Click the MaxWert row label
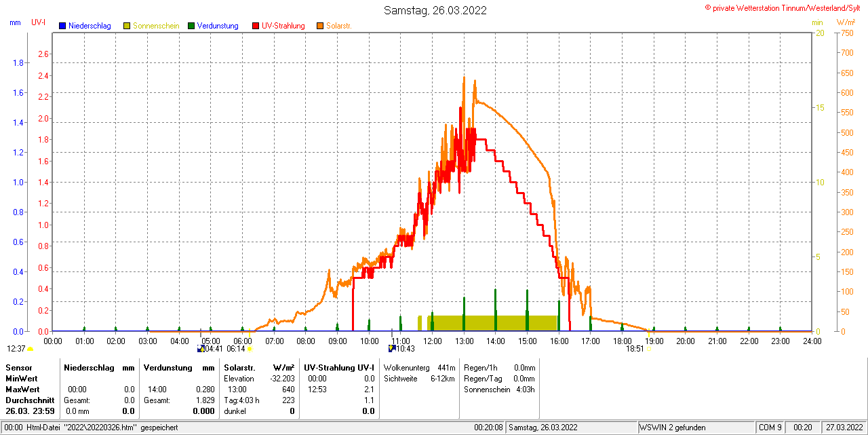Screen dimensions: 868x435 [x=23, y=390]
